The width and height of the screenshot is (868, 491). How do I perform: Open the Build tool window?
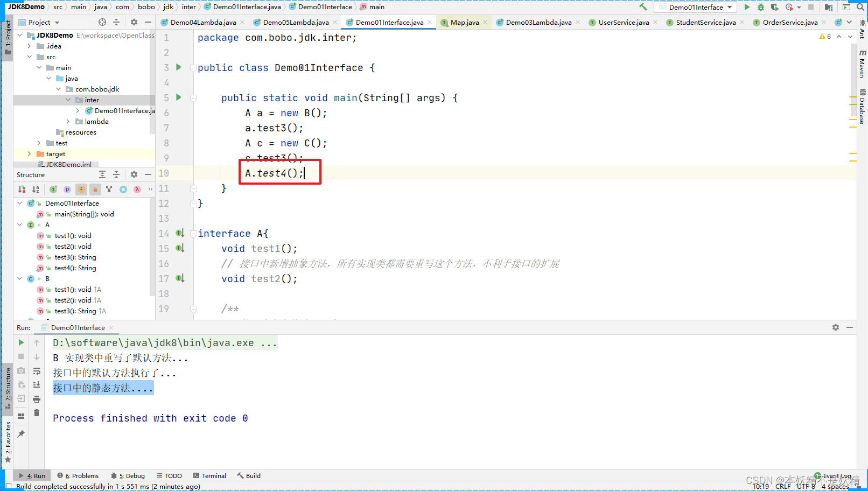pos(249,476)
